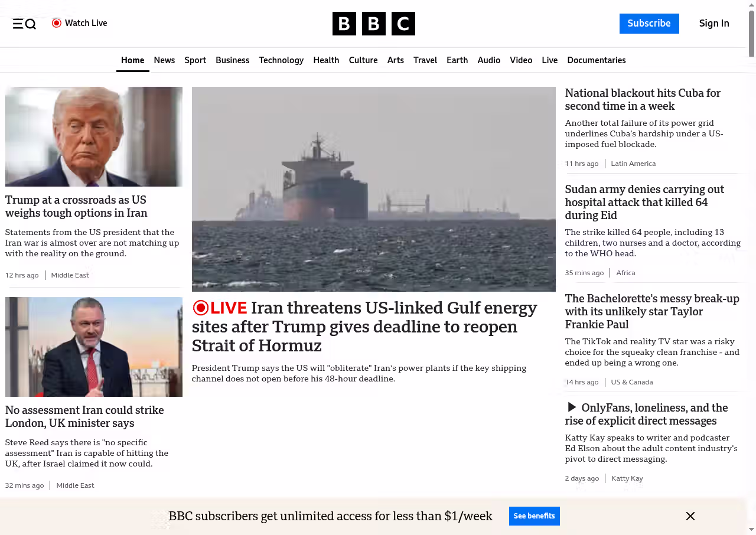Click the UK minister Steve Reed thumbnail

(x=94, y=347)
